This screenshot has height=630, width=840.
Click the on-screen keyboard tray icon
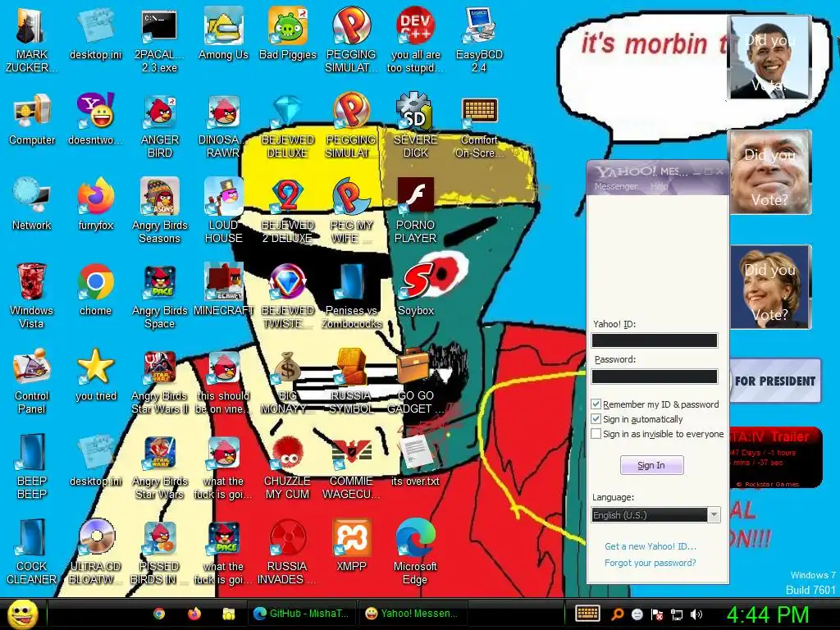[x=587, y=614]
